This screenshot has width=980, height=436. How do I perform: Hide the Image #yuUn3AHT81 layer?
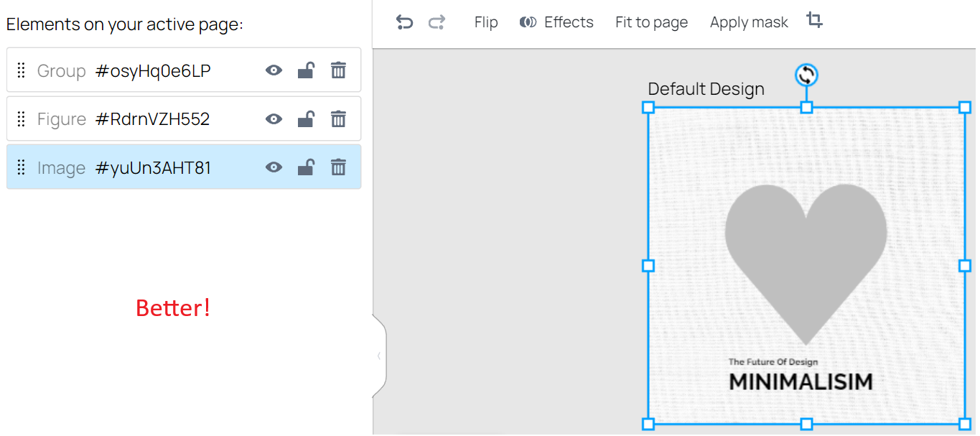pyautogui.click(x=274, y=167)
